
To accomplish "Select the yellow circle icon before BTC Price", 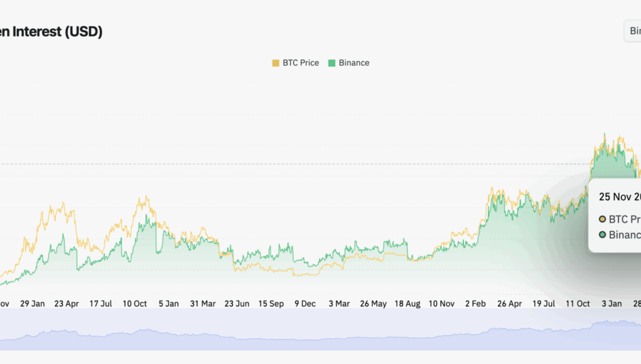I will [x=276, y=63].
